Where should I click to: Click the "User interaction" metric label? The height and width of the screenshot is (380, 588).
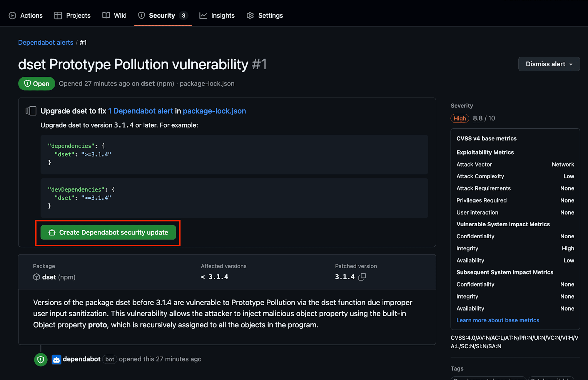(477, 212)
